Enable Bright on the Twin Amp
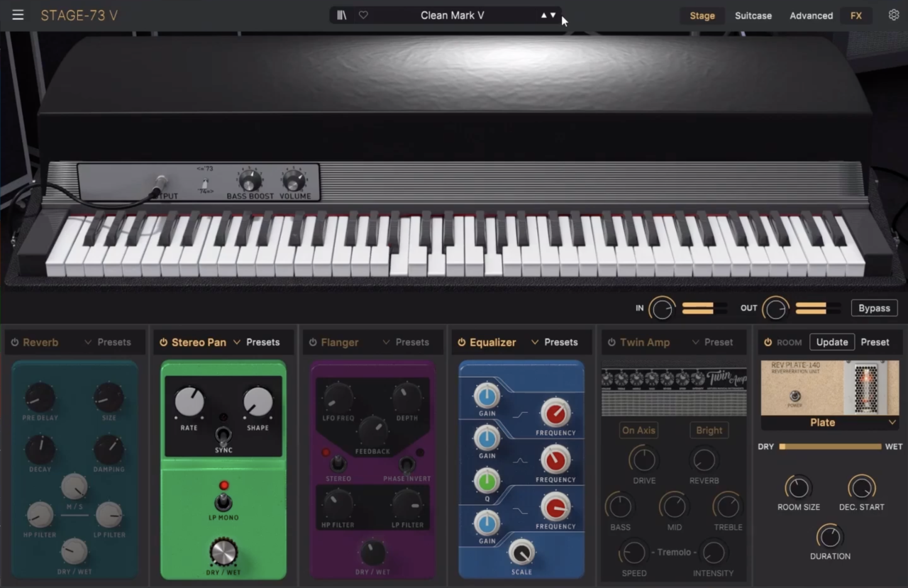 [709, 431]
